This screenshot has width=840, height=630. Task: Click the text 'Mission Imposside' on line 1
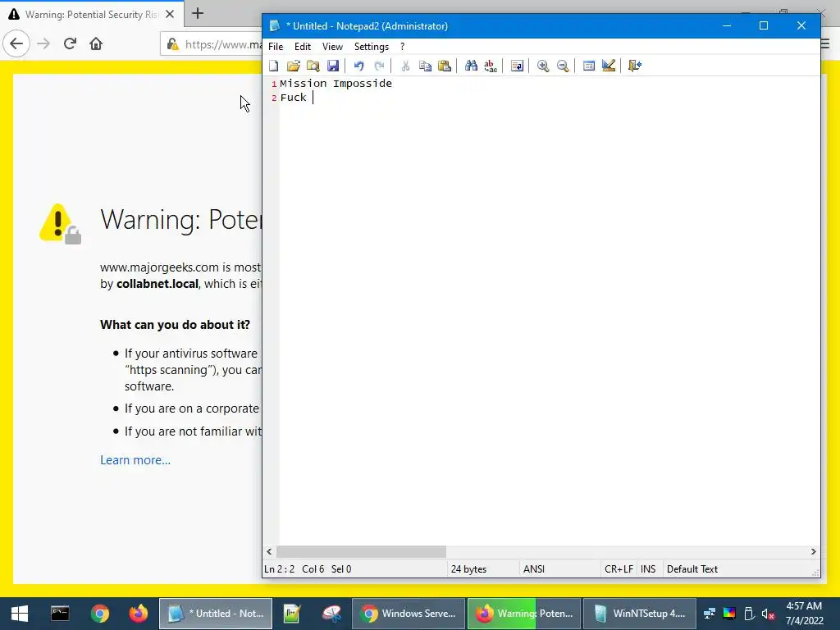[336, 84]
